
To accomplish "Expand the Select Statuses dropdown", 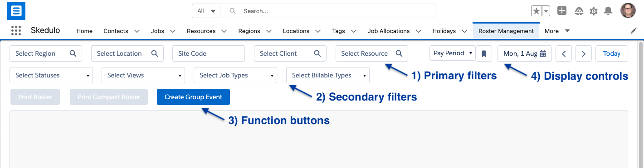I will click(x=51, y=75).
